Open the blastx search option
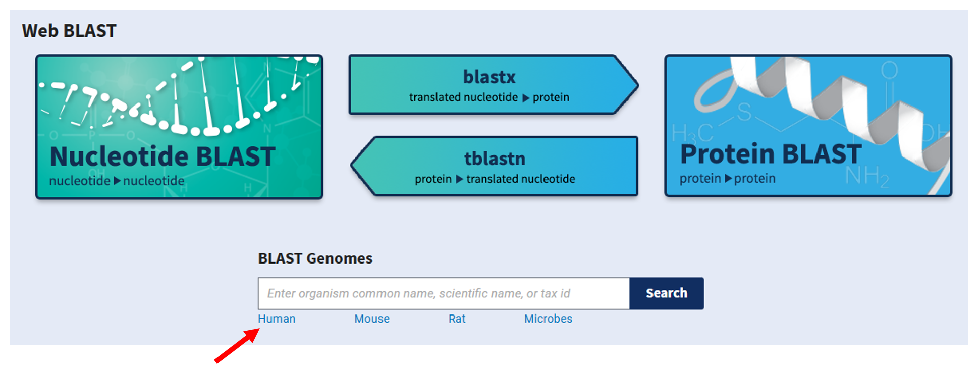Screen dimensions: 980x368 pyautogui.click(x=489, y=77)
